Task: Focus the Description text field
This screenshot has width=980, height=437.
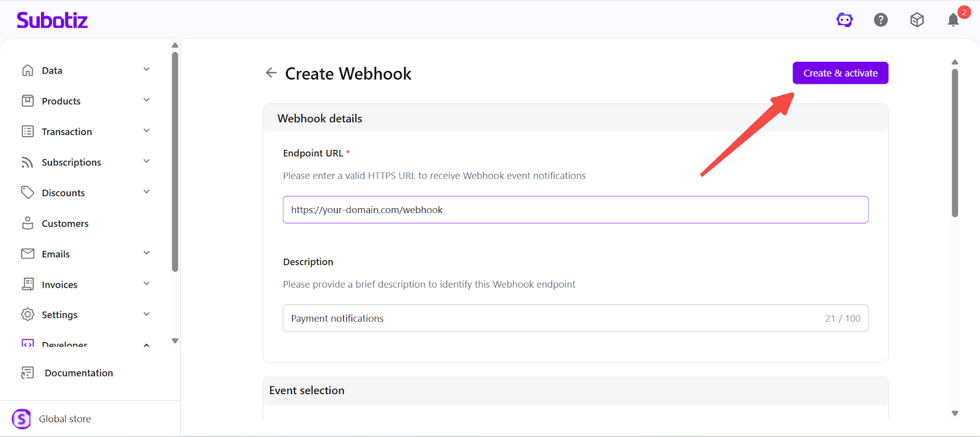Action: point(551,318)
